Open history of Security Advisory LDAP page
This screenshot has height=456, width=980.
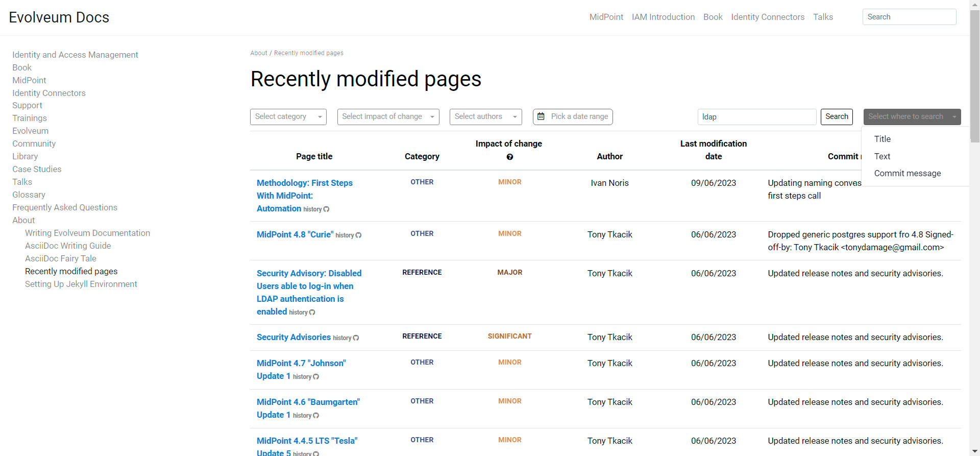pyautogui.click(x=302, y=313)
